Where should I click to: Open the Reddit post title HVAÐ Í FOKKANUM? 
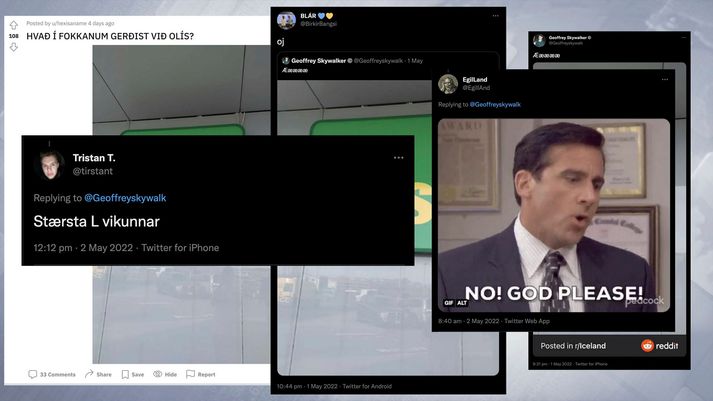[x=110, y=36]
